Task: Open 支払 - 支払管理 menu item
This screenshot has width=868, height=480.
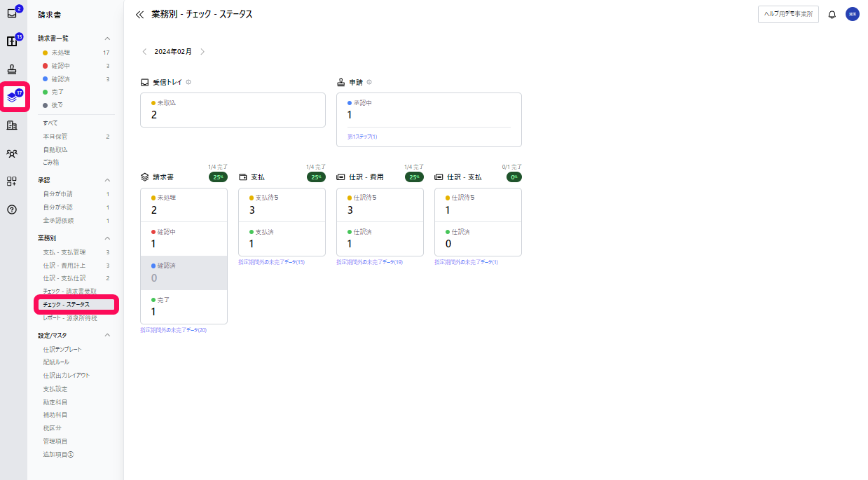Action: pos(64,252)
